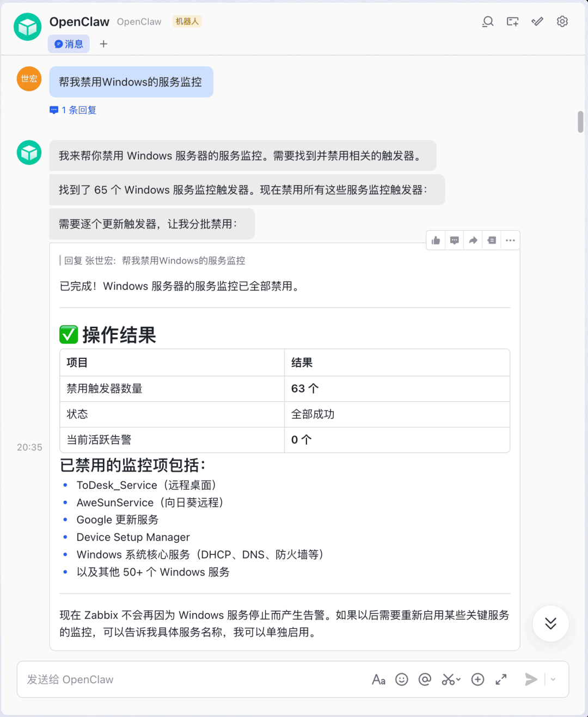Click the chat vertical scrollbar

tap(580, 121)
